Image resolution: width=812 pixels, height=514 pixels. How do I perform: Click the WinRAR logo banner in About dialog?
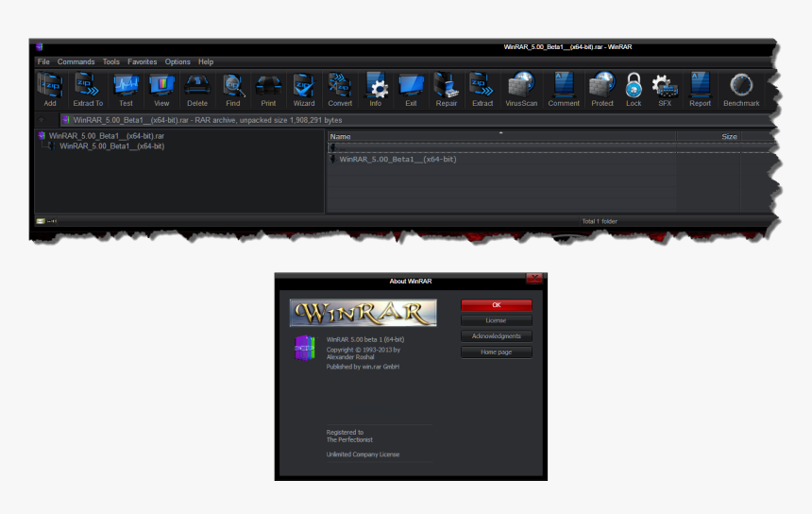click(x=363, y=313)
